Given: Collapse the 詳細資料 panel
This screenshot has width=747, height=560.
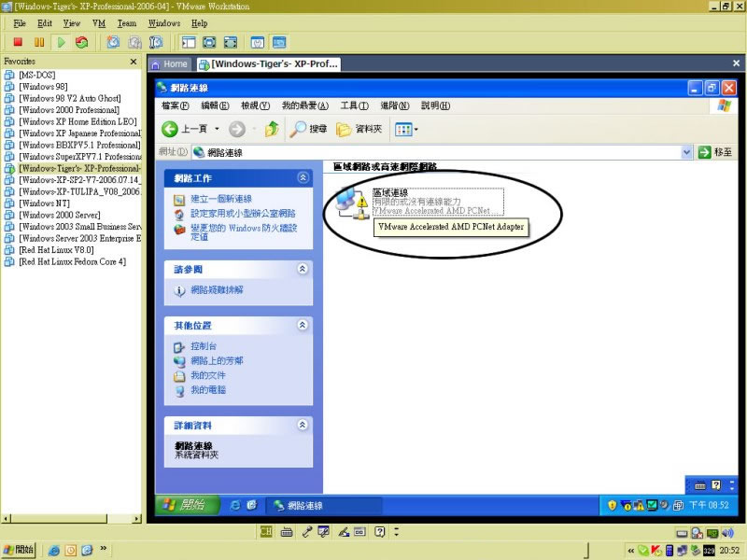Looking at the screenshot, I should click(303, 425).
